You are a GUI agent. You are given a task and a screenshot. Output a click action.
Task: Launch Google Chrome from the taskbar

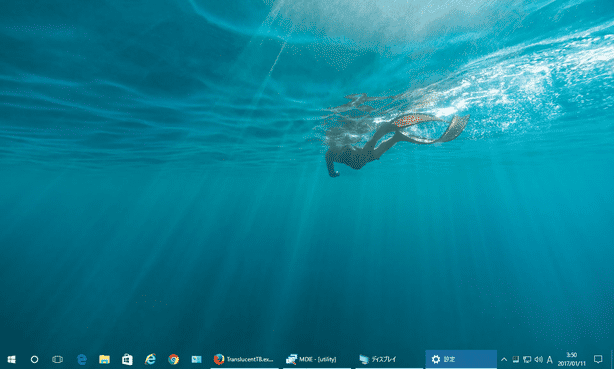(x=173, y=359)
